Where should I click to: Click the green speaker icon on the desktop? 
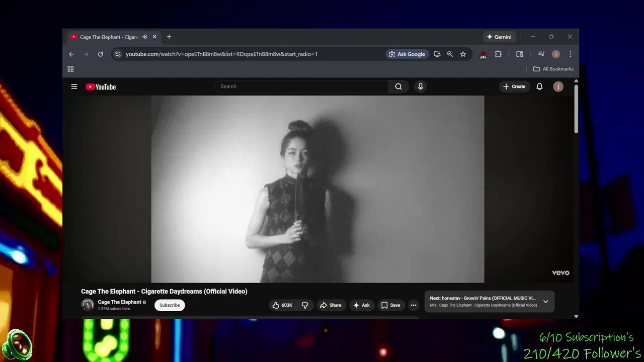point(17,345)
